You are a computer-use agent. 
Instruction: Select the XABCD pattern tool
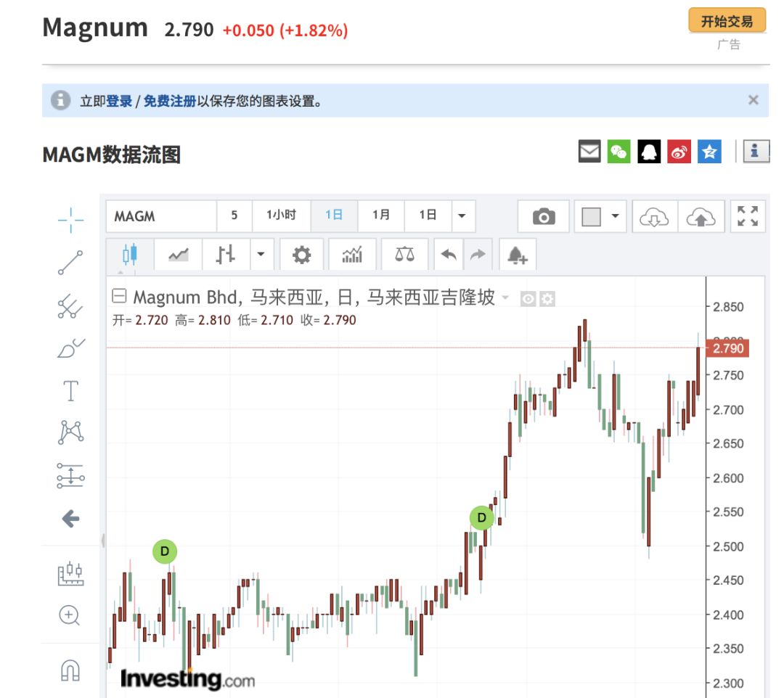tap(70, 432)
